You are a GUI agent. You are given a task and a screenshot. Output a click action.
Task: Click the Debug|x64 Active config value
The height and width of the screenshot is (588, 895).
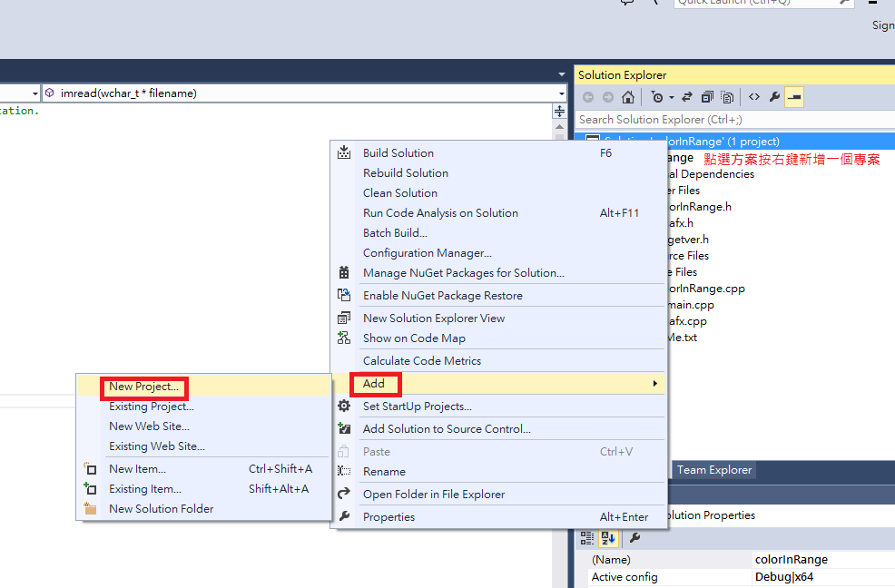tap(823, 576)
